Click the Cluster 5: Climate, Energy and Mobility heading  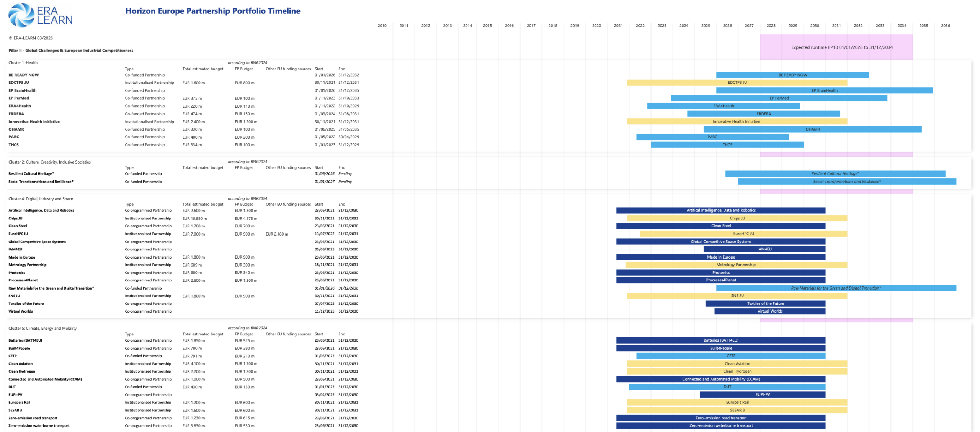42,329
